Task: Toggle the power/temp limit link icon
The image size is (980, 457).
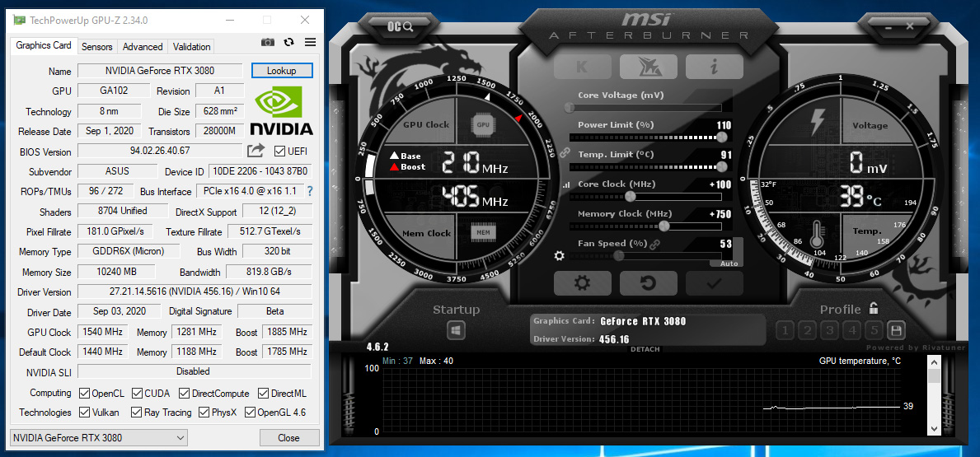Action: (565, 152)
